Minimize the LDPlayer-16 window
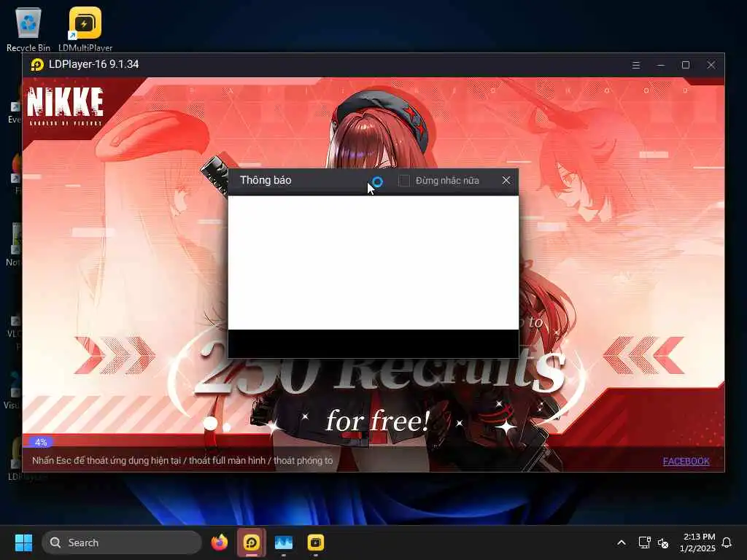This screenshot has height=560, width=747. [661, 65]
